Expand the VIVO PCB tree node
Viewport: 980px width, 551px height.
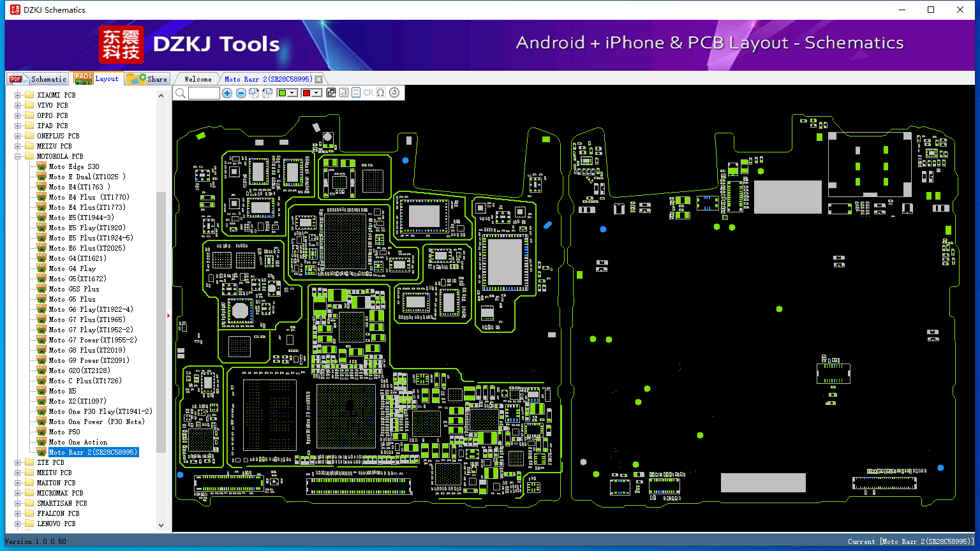[18, 105]
